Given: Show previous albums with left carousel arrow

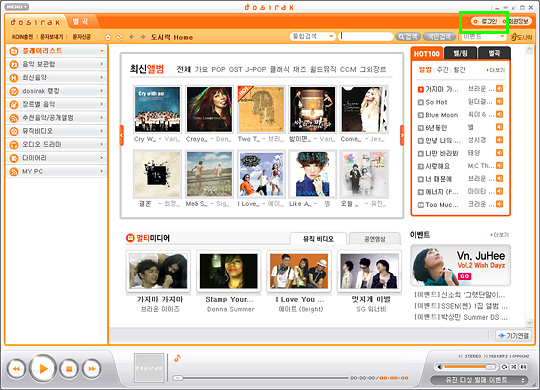Looking at the screenshot, I should [122, 135].
